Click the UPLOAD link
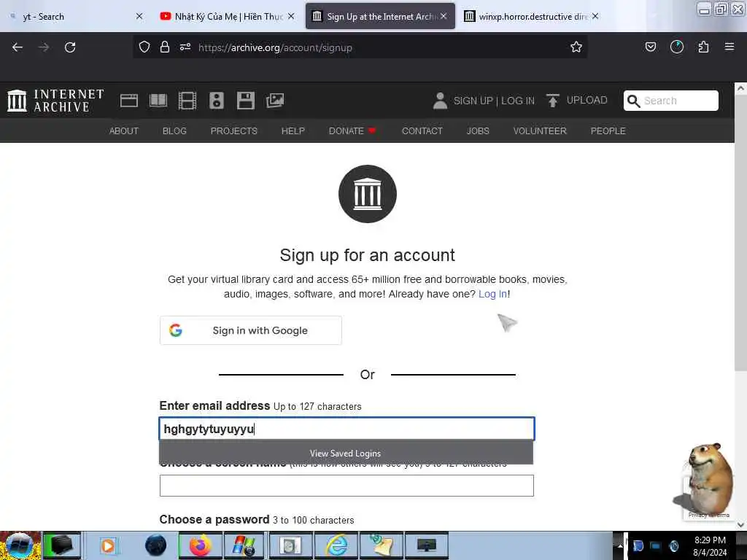This screenshot has height=560, width=747. click(x=587, y=101)
